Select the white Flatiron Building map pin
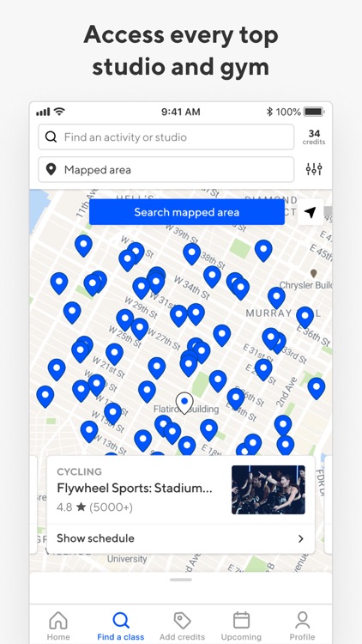362x644 pixels. pyautogui.click(x=184, y=403)
